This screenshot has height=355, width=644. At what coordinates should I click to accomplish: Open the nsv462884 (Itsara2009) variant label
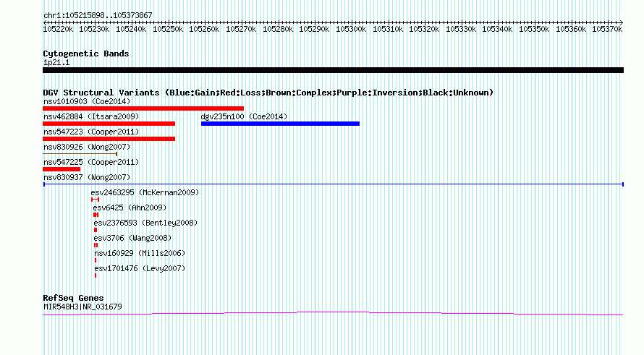[91, 116]
